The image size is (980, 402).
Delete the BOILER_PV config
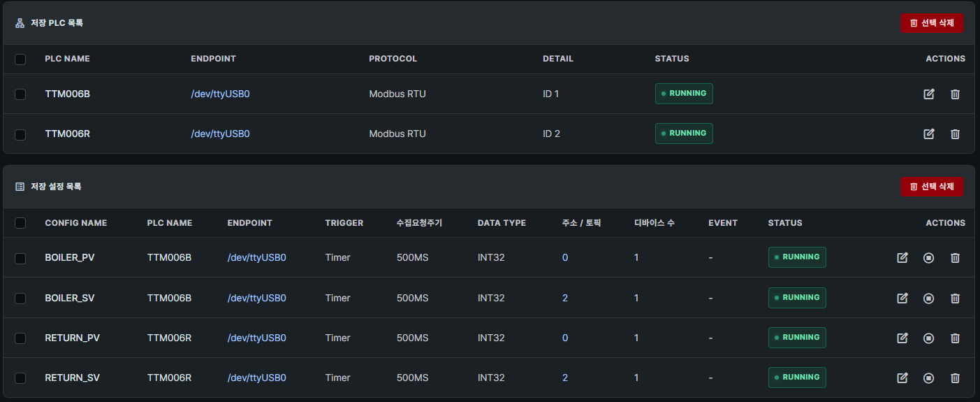(955, 257)
